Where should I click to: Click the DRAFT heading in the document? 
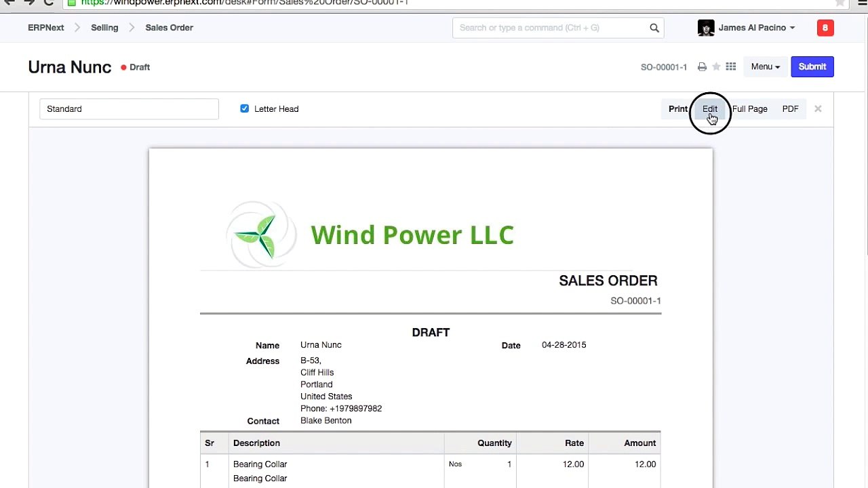tap(431, 332)
